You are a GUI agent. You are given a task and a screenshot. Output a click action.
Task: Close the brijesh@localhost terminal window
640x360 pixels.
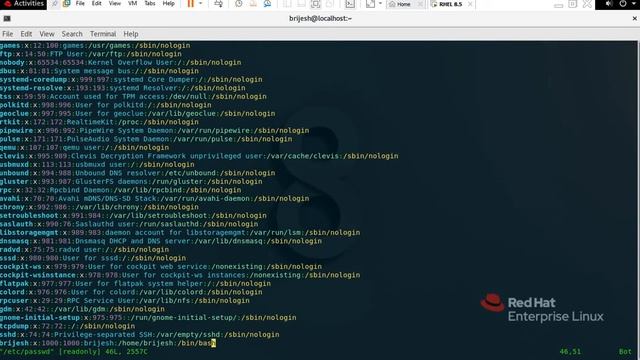point(634,18)
